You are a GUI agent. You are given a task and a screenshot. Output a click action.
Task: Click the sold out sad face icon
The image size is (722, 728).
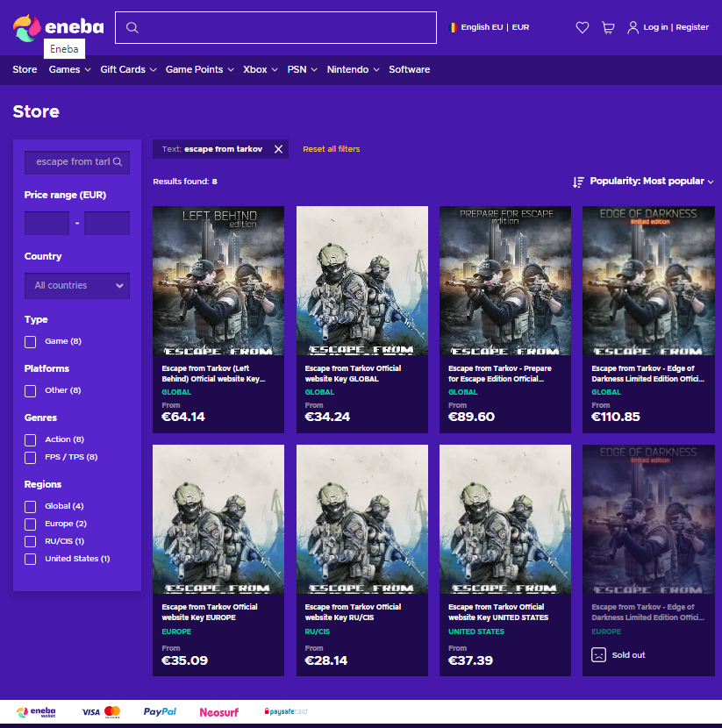tap(598, 654)
